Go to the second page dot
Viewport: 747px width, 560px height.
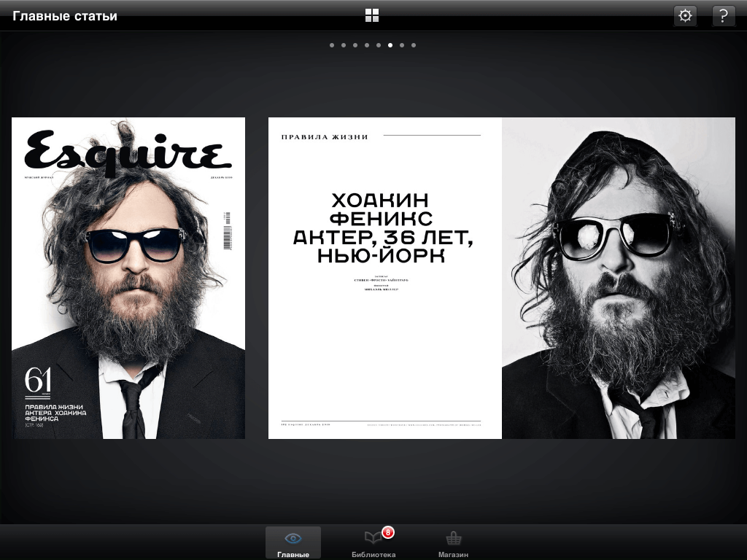pos(344,45)
